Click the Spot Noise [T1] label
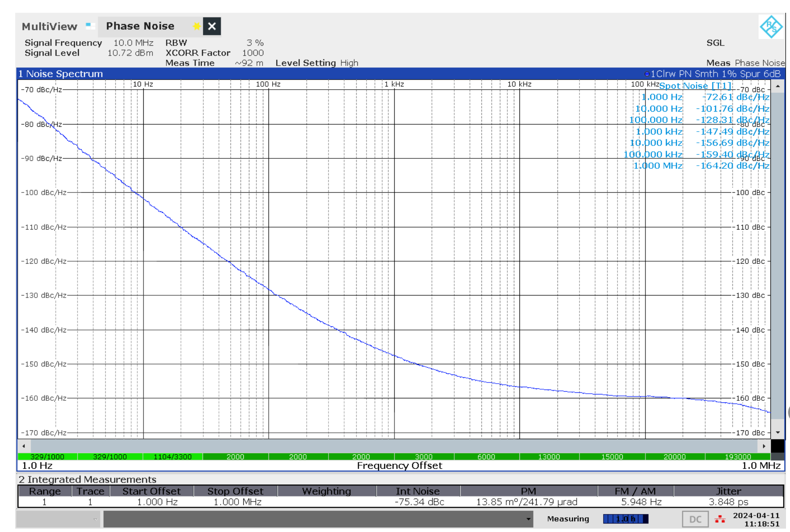 click(695, 86)
